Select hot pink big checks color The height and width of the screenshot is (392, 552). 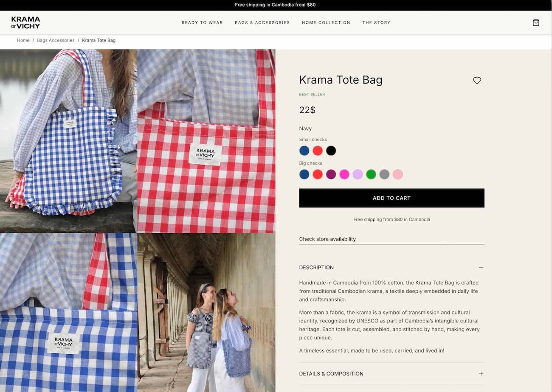pyautogui.click(x=344, y=174)
